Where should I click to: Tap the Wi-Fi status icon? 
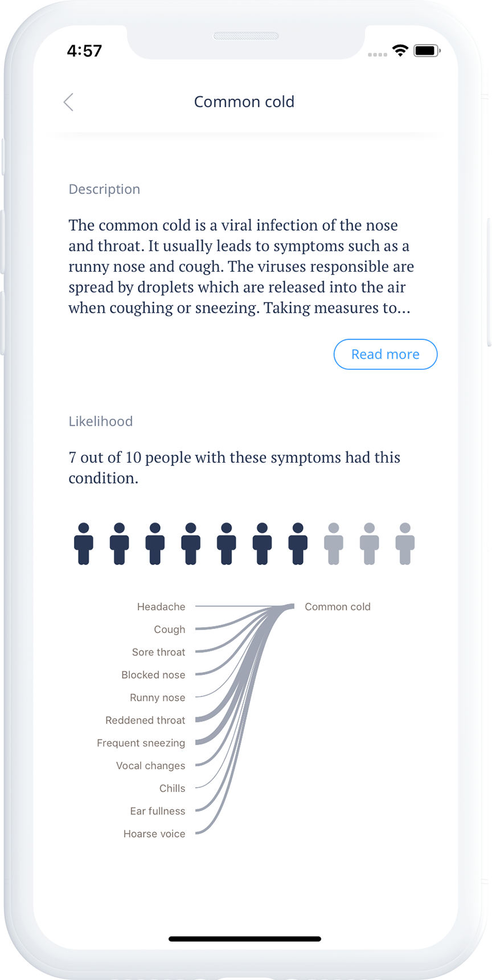click(x=400, y=51)
